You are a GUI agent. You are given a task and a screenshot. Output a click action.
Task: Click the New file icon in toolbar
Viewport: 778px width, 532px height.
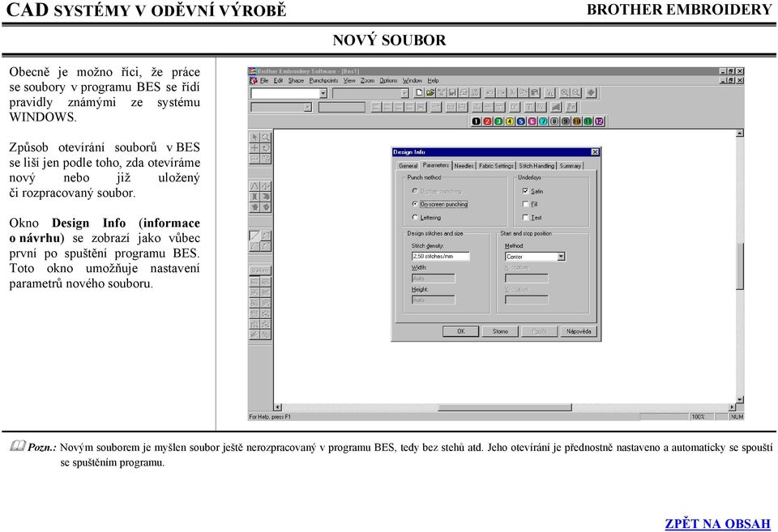419,93
